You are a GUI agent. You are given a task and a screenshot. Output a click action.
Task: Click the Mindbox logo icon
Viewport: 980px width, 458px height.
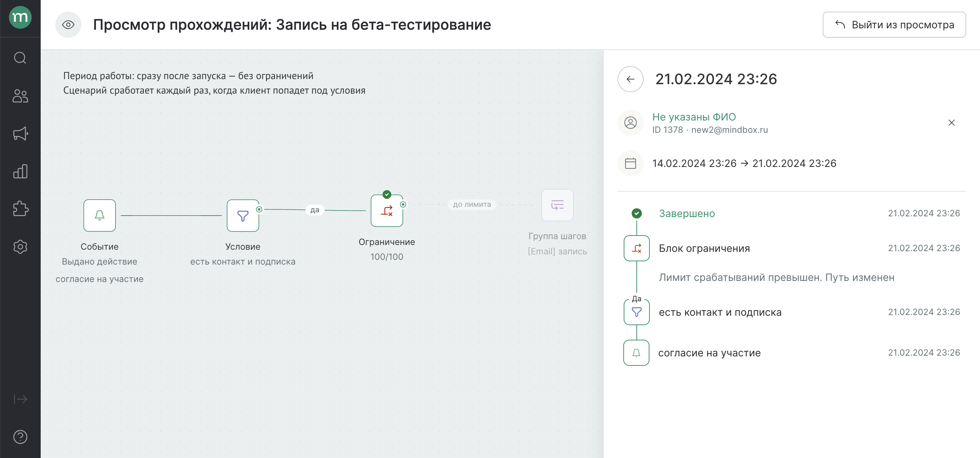pyautogui.click(x=20, y=17)
